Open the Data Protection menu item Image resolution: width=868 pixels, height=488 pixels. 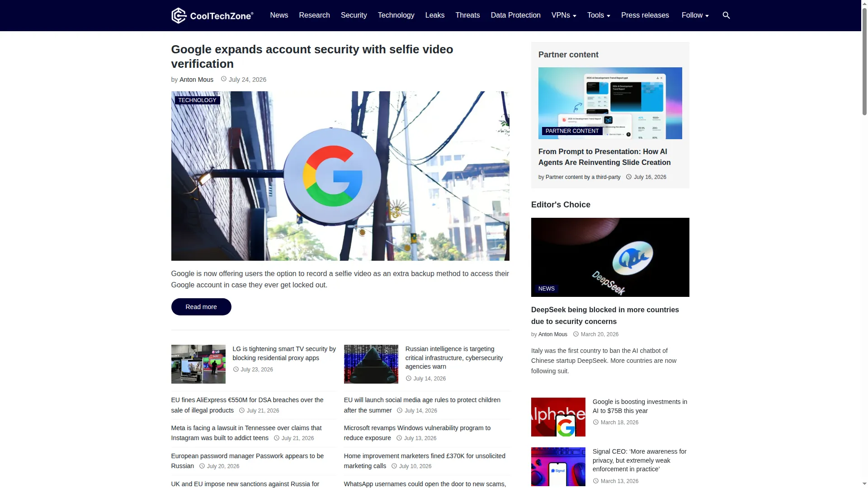pos(516,15)
